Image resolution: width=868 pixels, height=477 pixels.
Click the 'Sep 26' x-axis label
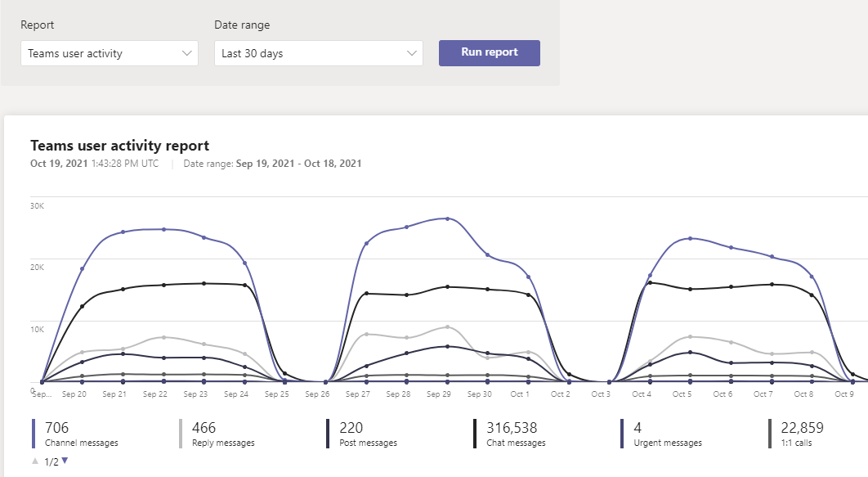point(317,394)
